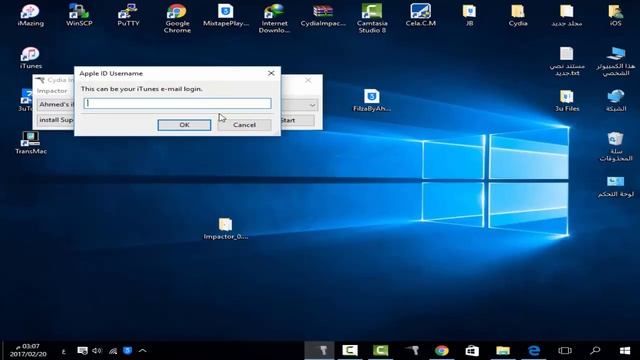Open taskbar search magnifier
Image resolution: width=640 pixels, height=360 pixels.
tap(595, 351)
